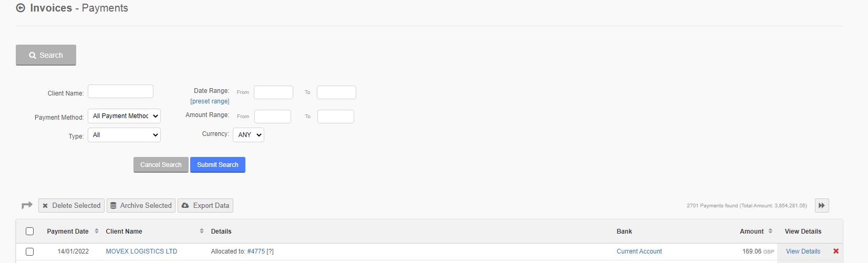Viewport: 868px width, 263px height.
Task: Sort by Payment Date using its sort arrows
Action: 97,231
